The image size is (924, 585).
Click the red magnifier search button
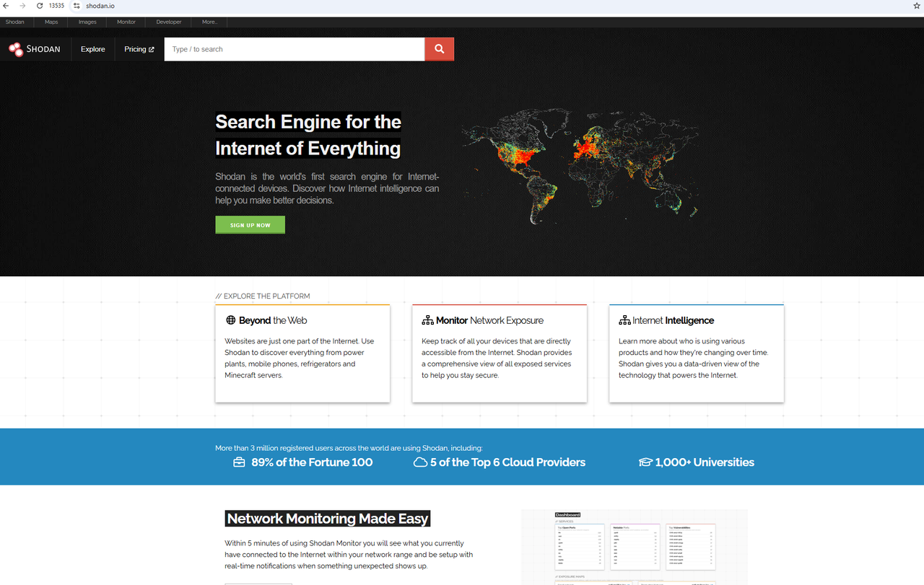(439, 49)
